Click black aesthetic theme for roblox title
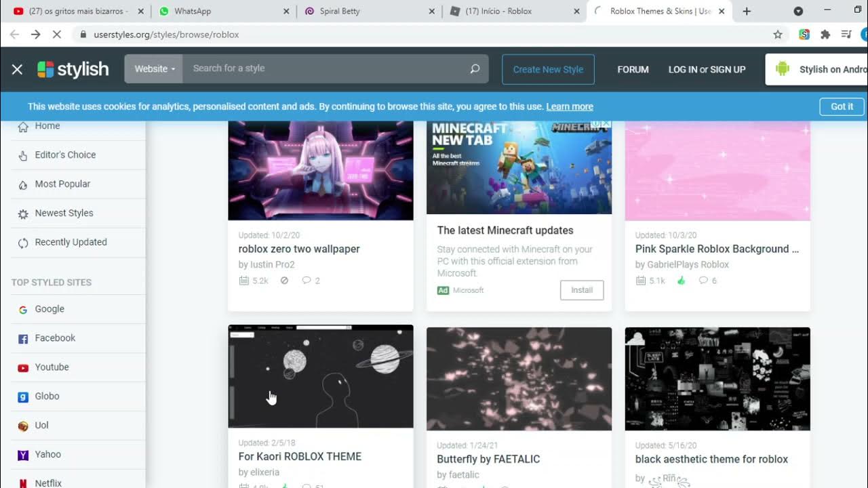 (711, 459)
